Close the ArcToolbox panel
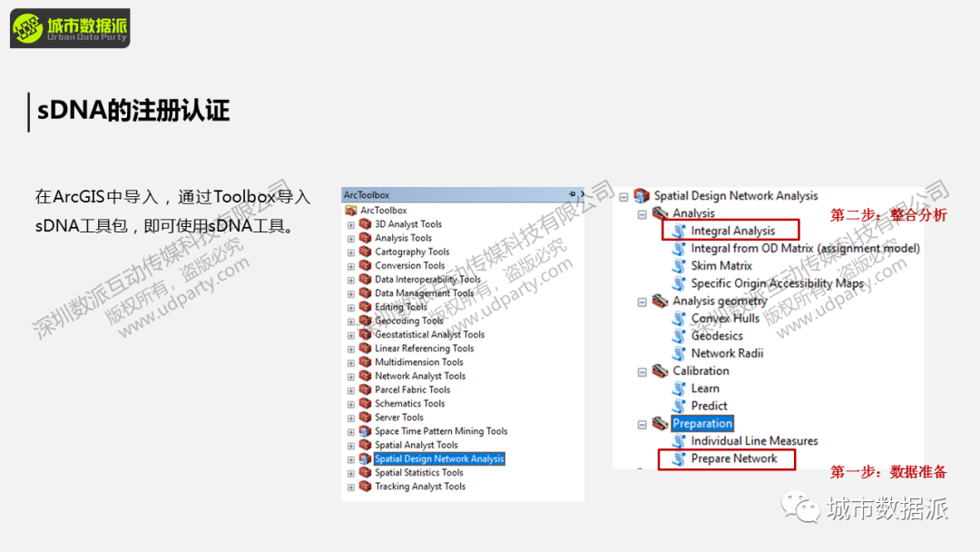 (x=582, y=194)
